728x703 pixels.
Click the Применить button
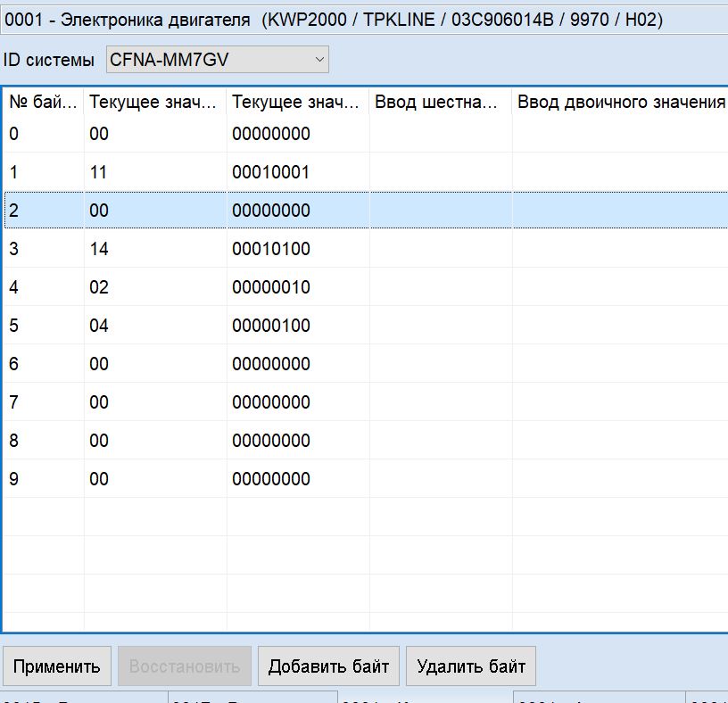[57, 666]
